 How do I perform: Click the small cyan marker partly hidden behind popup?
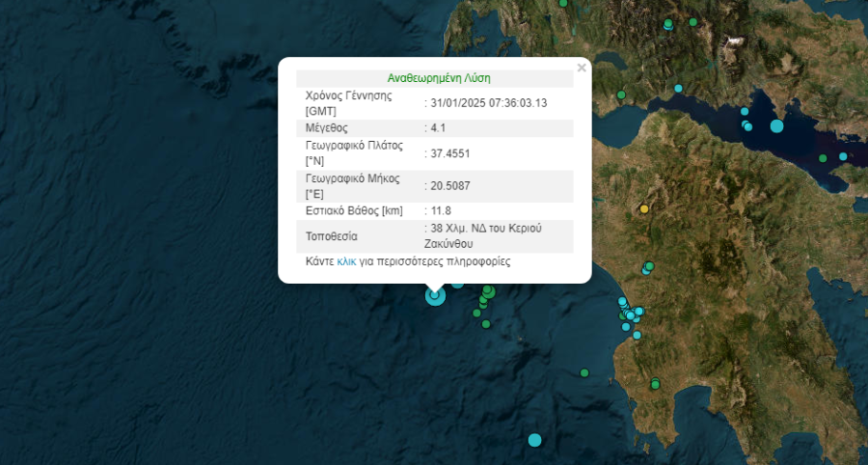tap(457, 285)
